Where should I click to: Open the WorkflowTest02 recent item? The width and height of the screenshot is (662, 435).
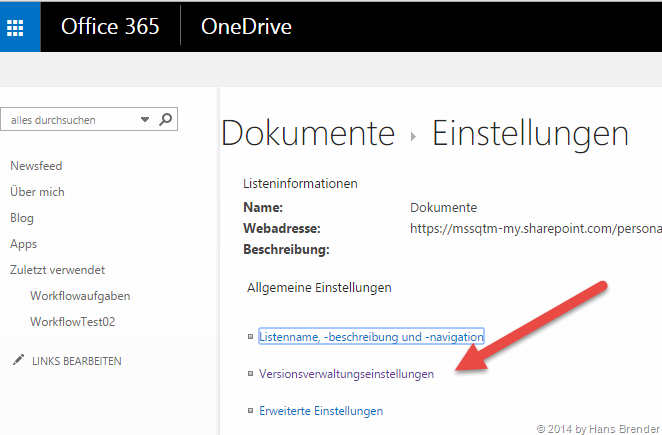pos(76,322)
